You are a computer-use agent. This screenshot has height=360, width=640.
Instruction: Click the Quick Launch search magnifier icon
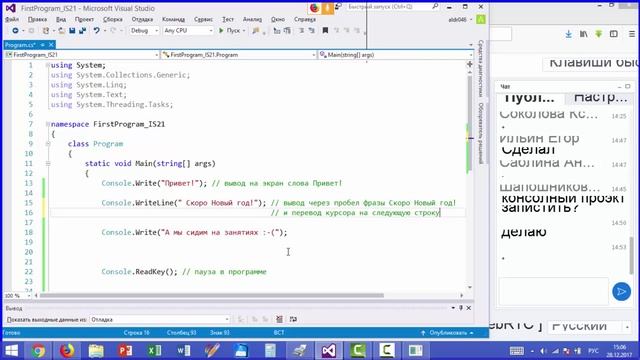(435, 7)
